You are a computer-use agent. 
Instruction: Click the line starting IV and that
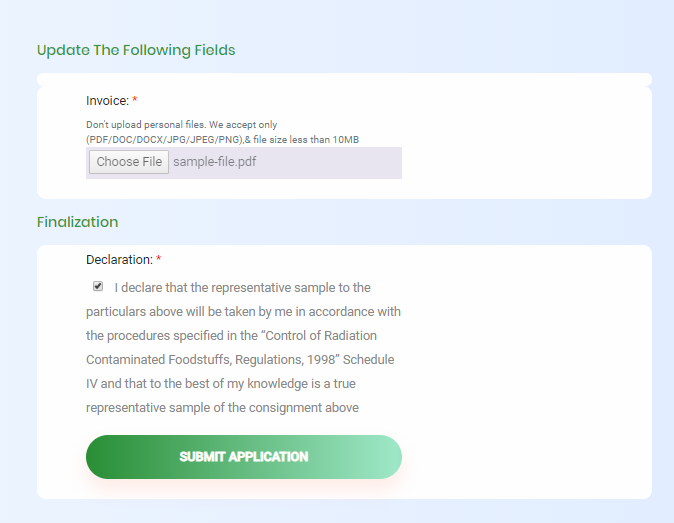point(221,383)
